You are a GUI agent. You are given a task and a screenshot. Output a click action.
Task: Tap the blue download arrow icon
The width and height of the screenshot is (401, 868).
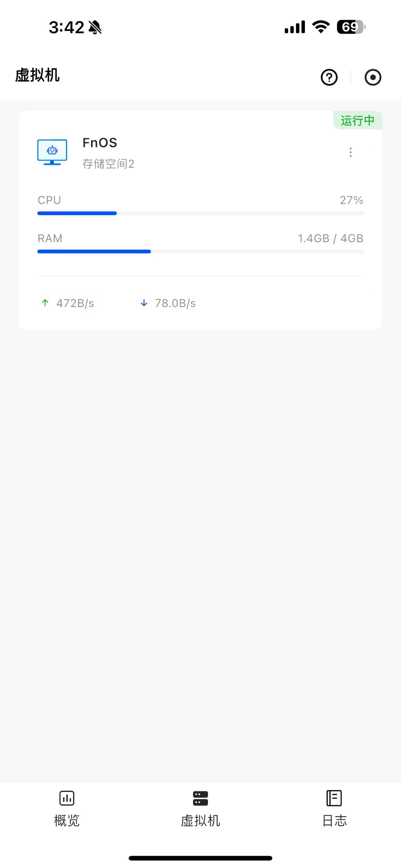point(144,303)
